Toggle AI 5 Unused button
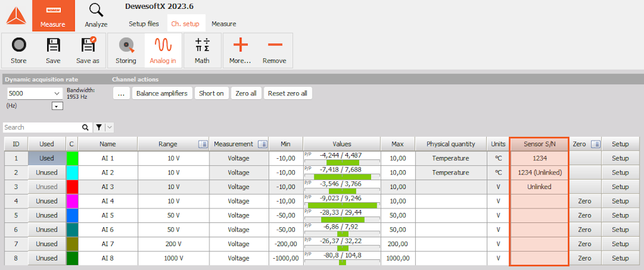Screen dimensions: 644x270 point(47,215)
